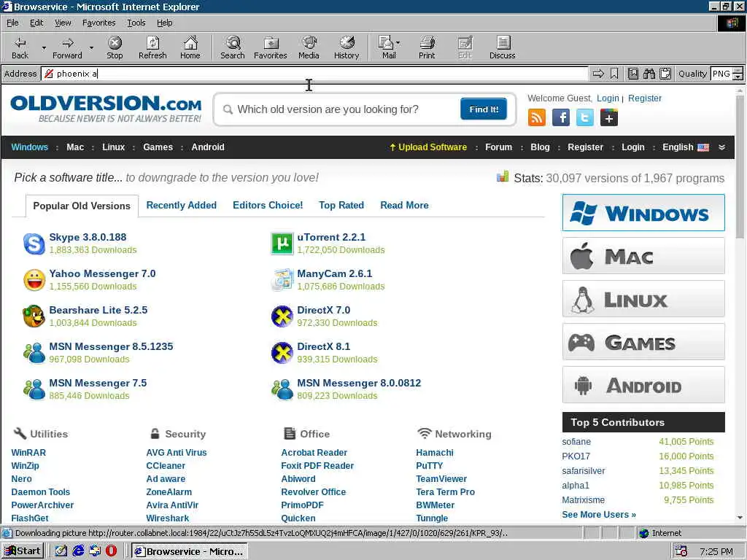Click the Find It! button

pos(484,109)
